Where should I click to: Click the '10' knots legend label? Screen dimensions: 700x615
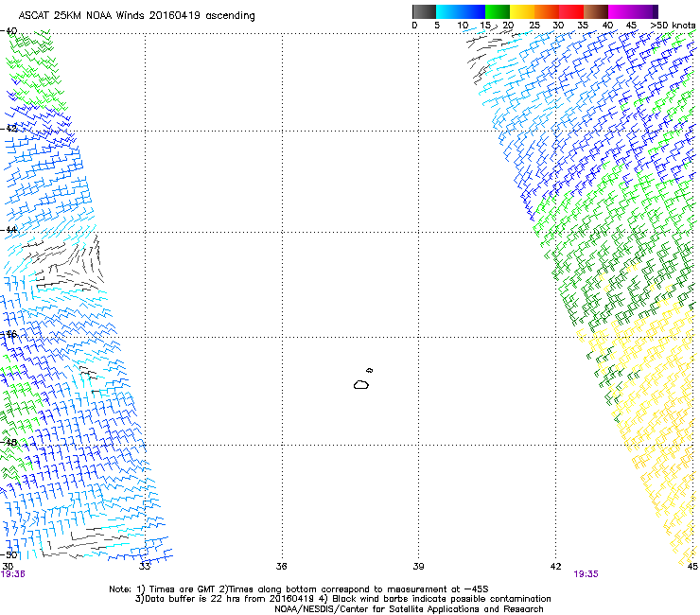point(463,26)
